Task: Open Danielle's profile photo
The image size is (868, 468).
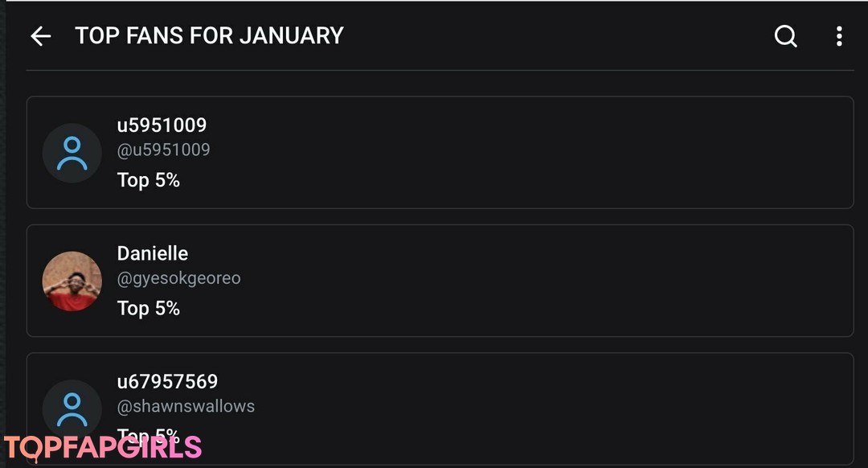Action: 72,281
